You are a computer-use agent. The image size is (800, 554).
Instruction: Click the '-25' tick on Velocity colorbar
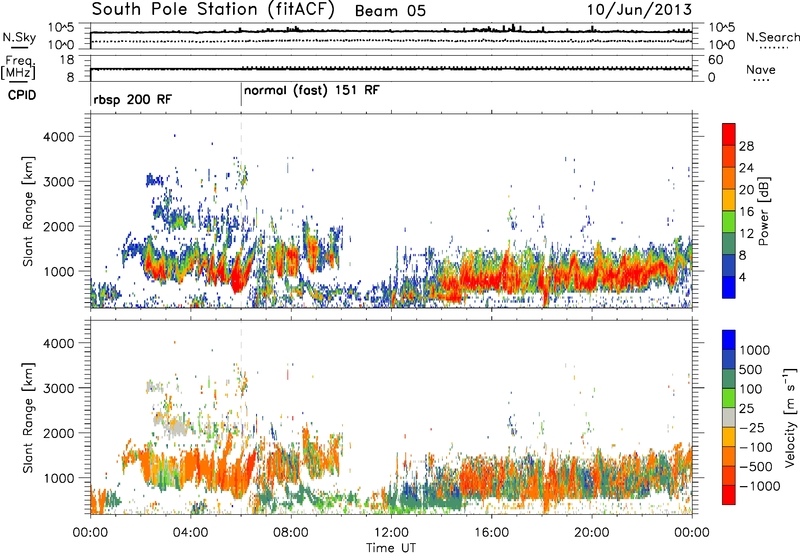pyautogui.click(x=752, y=427)
